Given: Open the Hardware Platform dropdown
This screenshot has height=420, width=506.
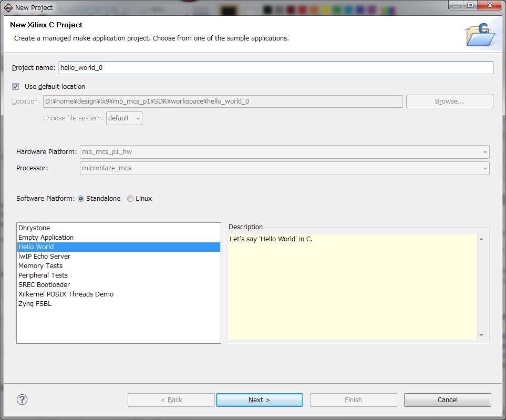Looking at the screenshot, I should coord(284,152).
